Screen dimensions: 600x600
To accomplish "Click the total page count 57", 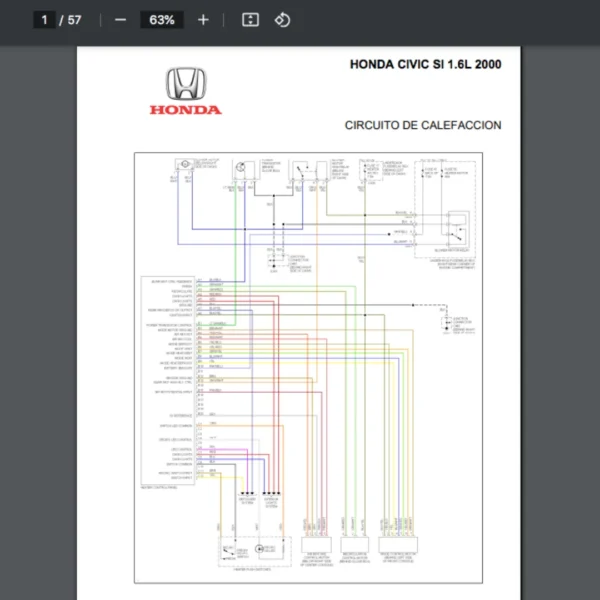I will 74,20.
